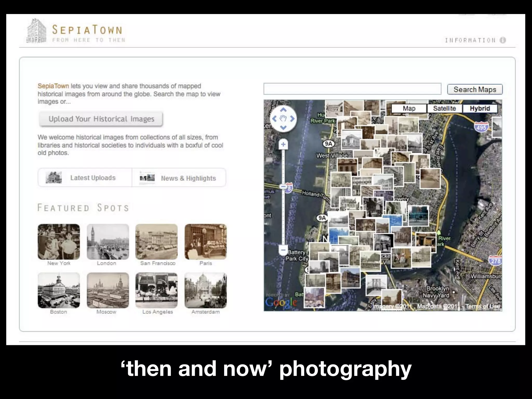Screen dimensions: 532x399
Task: Open the Los Angeles featured thumbnail
Action: point(157,290)
